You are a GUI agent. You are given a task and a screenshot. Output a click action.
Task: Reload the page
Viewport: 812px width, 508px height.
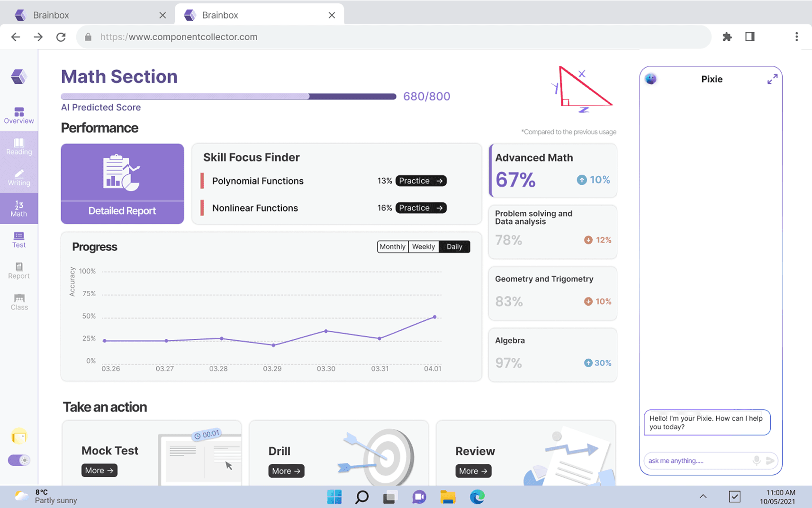(61, 37)
